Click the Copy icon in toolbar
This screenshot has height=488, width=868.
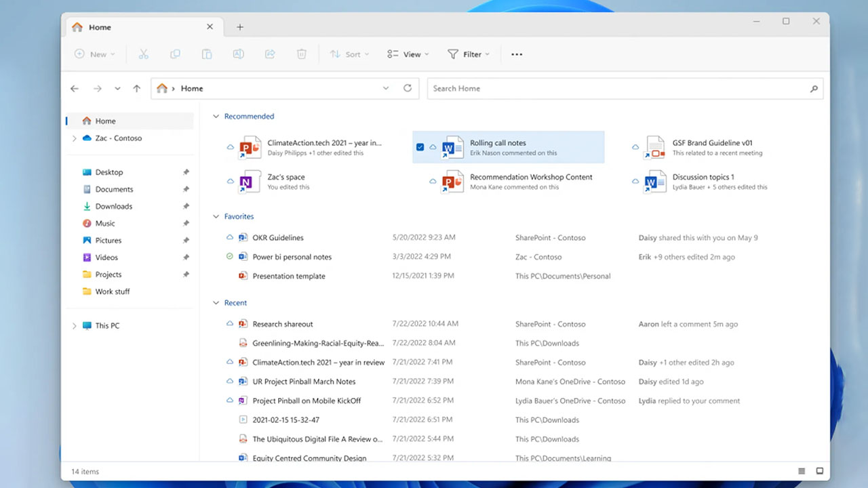click(175, 54)
